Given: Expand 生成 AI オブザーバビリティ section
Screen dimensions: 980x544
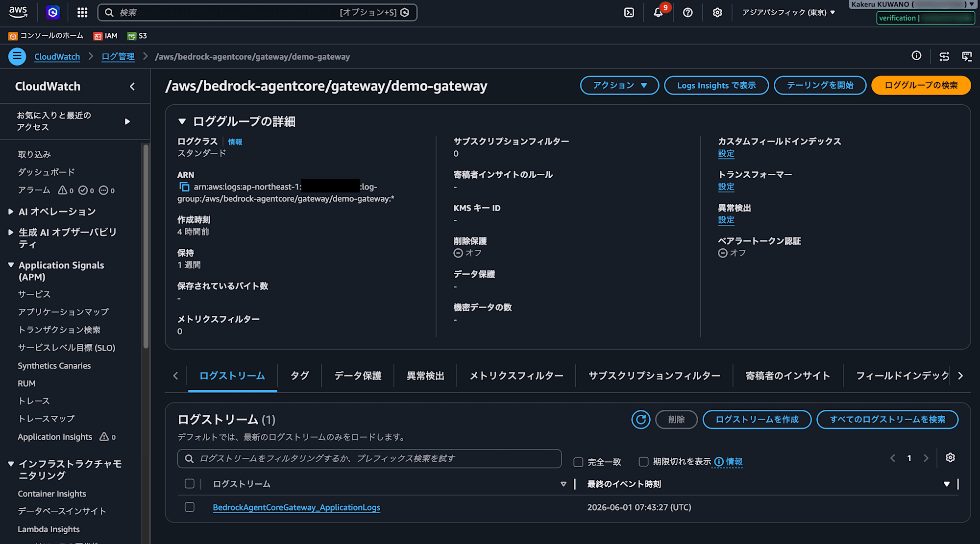Looking at the screenshot, I should point(11,232).
